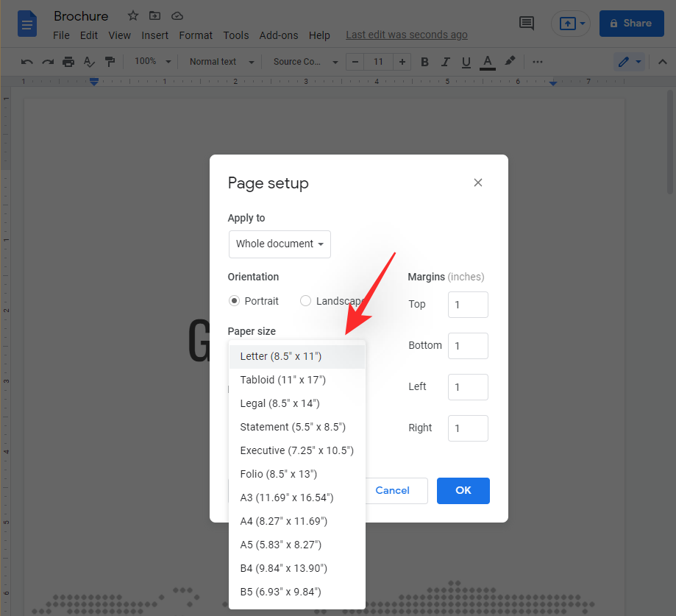
Task: Click the Top margin input field
Action: click(x=468, y=305)
